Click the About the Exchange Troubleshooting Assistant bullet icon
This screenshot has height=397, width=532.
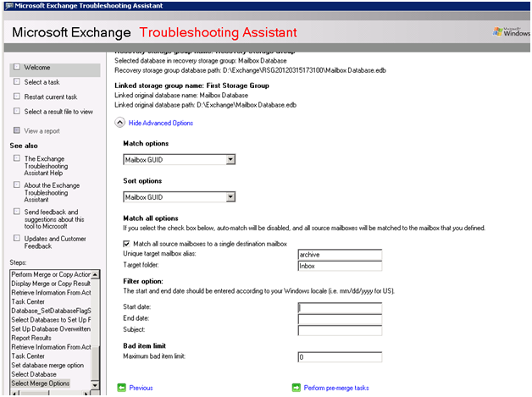[x=17, y=185]
